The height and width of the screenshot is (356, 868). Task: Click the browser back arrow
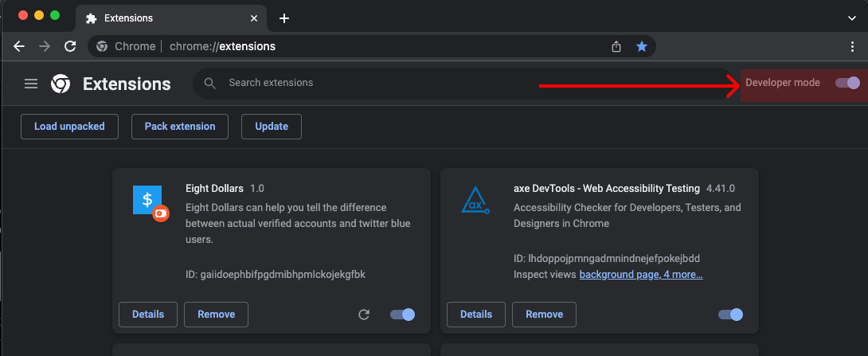[x=19, y=46]
